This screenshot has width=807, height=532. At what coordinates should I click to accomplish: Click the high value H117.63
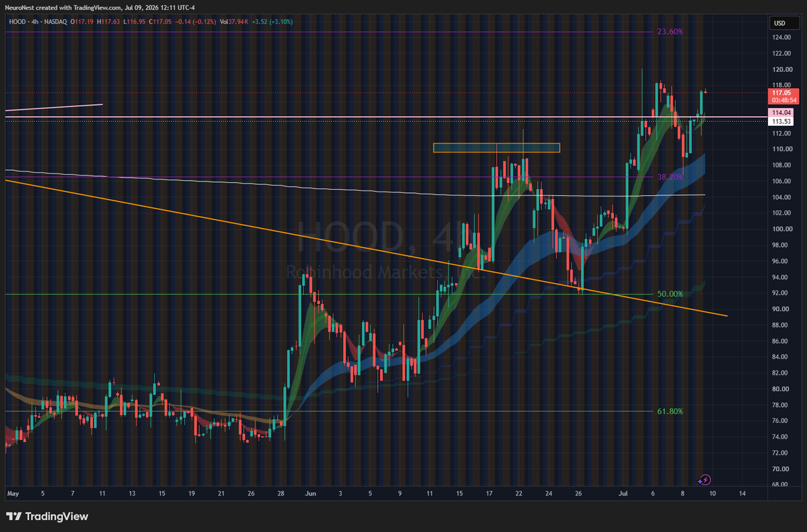coord(108,22)
